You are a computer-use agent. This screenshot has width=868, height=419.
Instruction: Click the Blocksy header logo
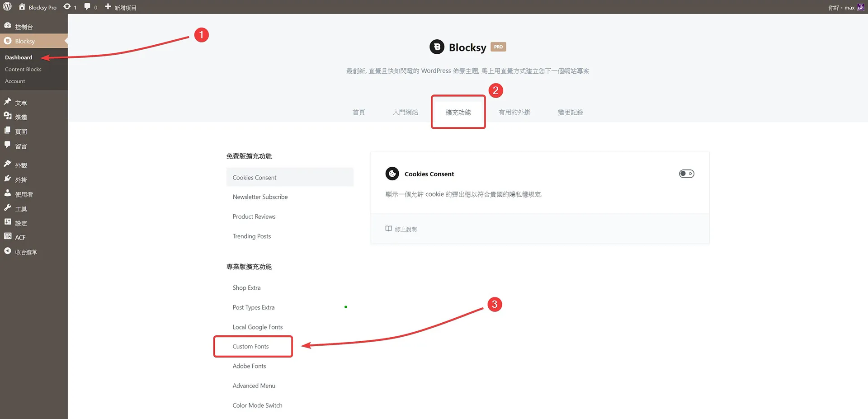tap(437, 47)
